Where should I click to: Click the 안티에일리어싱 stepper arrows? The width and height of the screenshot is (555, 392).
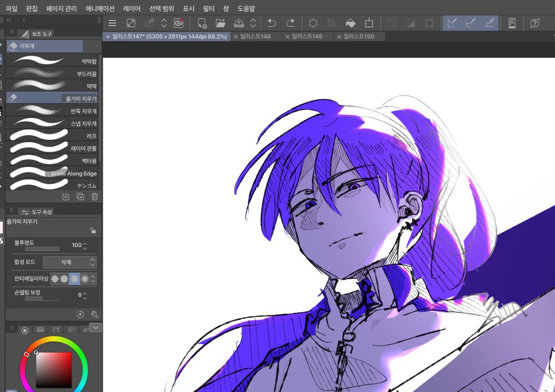93,279
